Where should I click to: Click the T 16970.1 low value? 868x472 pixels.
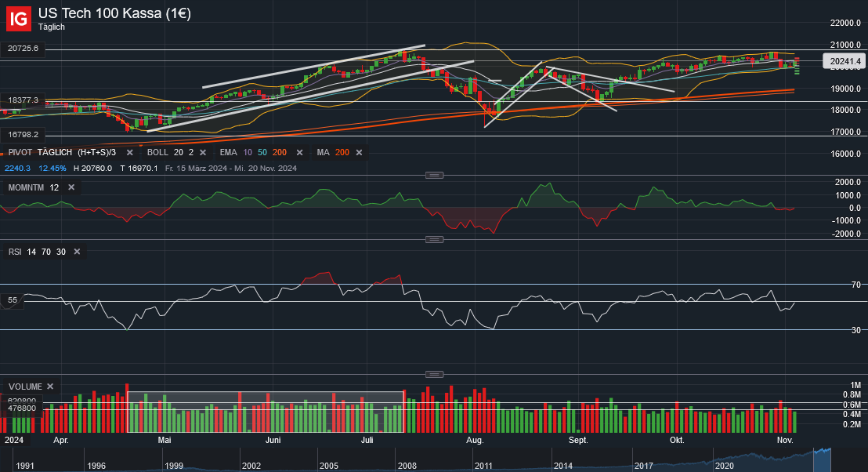click(139, 168)
